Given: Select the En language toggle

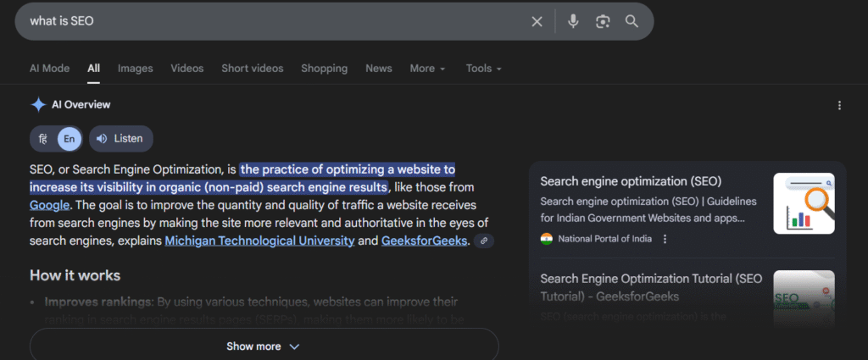Looking at the screenshot, I should pyautogui.click(x=70, y=139).
